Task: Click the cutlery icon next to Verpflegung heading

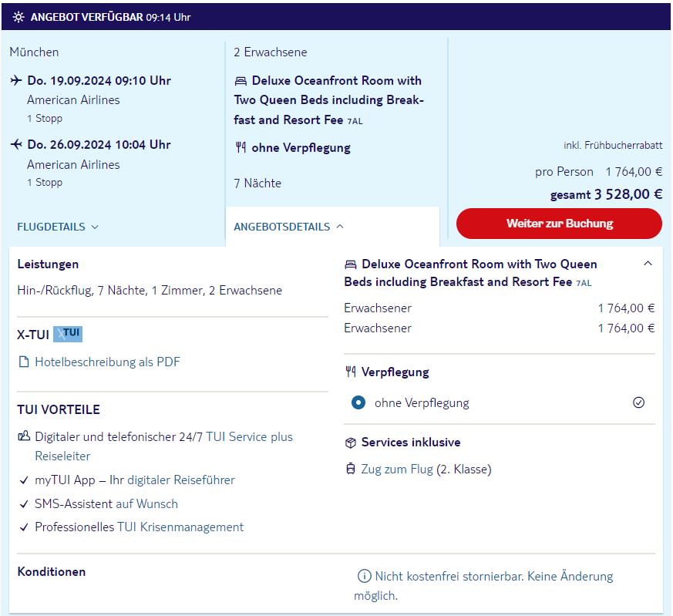Action: tap(351, 372)
